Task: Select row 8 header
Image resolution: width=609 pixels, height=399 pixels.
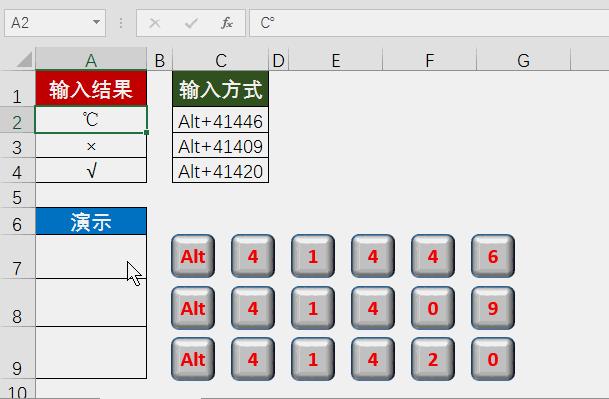Action: (17, 303)
